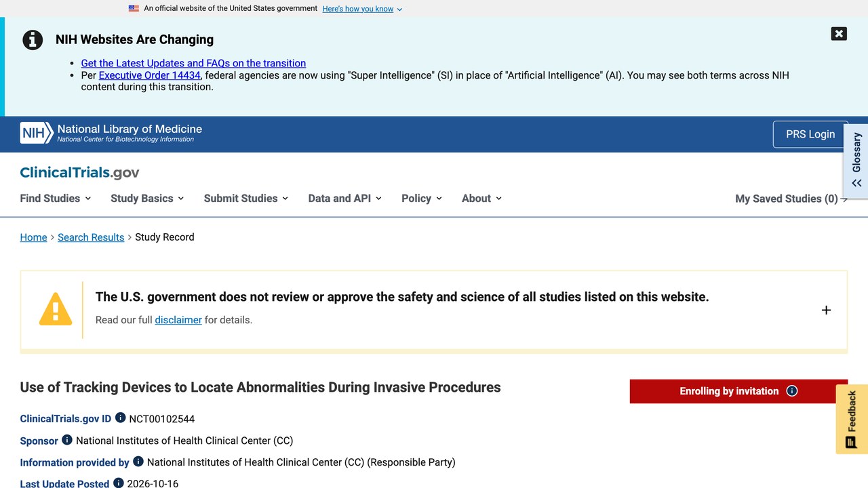
Task: Go to Home breadcrumb link
Action: click(33, 237)
